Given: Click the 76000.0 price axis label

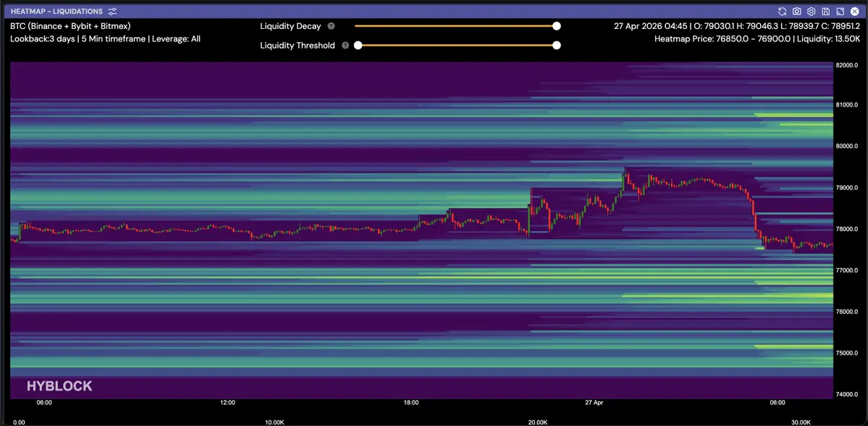Looking at the screenshot, I should pyautogui.click(x=846, y=312).
